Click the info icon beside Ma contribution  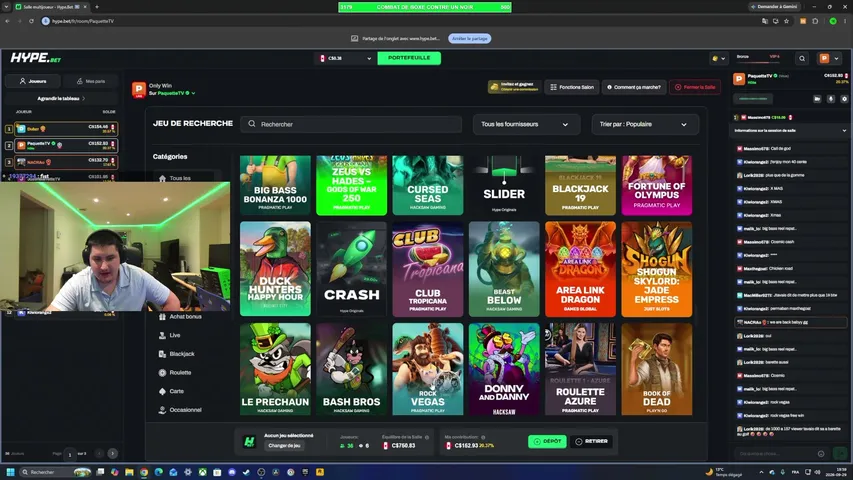[483, 437]
